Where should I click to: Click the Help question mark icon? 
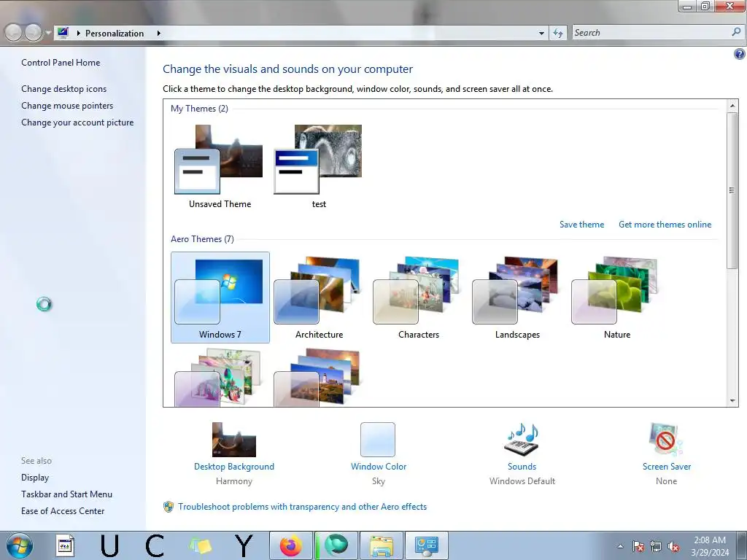pyautogui.click(x=739, y=54)
